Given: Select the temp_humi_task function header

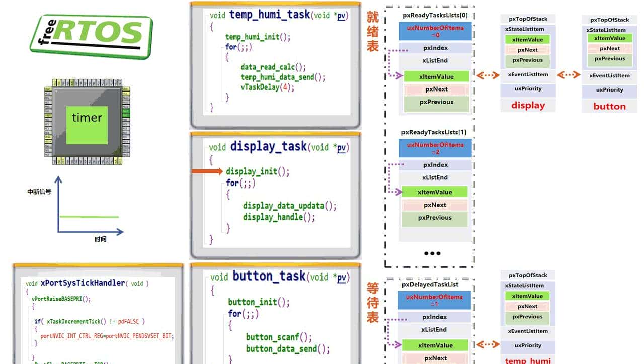Looking at the screenshot, I should (x=278, y=15).
